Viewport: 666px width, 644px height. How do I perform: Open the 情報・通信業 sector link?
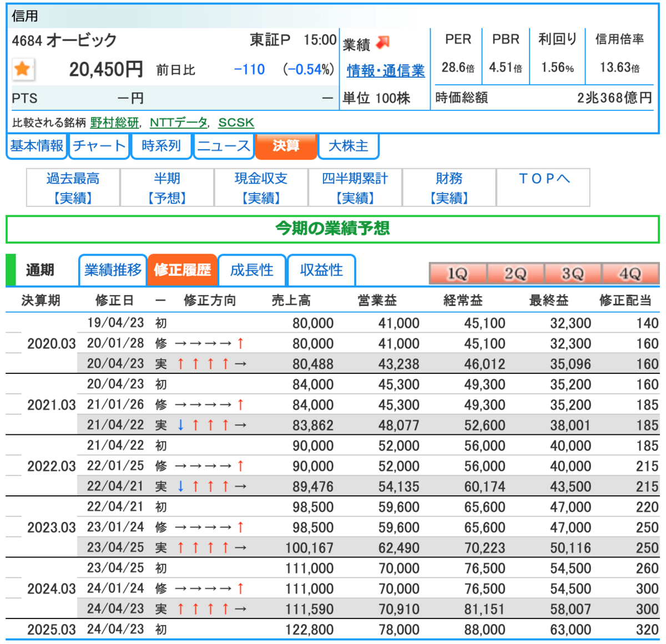pyautogui.click(x=386, y=70)
